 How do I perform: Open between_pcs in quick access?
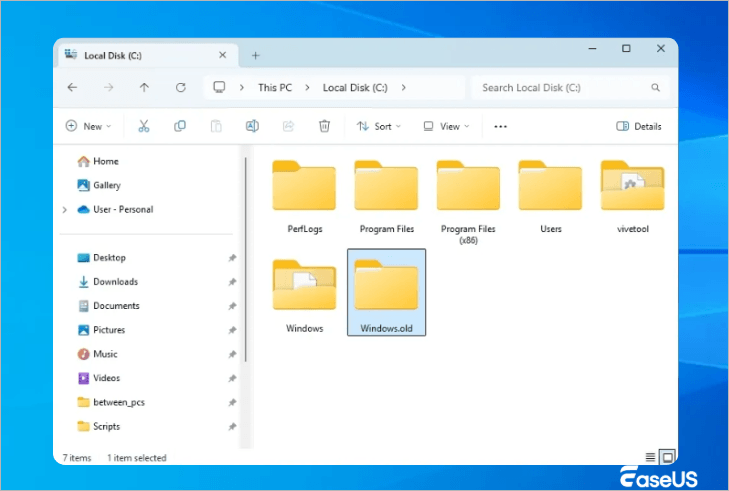[x=111, y=402]
